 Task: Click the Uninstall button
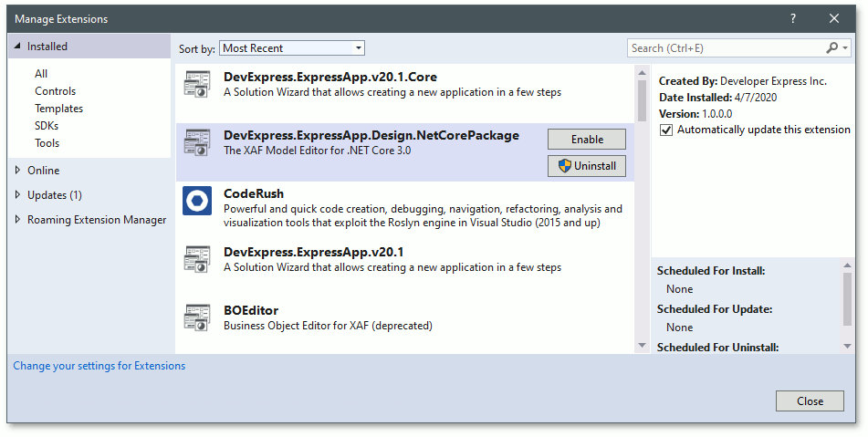(x=587, y=166)
